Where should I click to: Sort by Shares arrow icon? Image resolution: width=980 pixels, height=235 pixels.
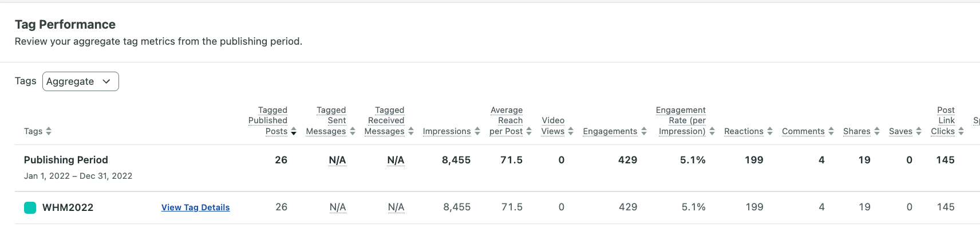click(877, 131)
